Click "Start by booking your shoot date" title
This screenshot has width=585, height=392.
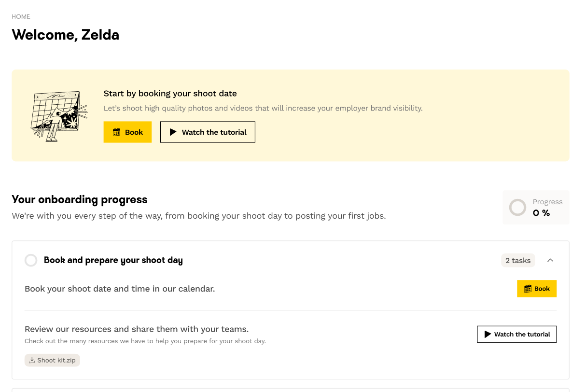(x=170, y=94)
